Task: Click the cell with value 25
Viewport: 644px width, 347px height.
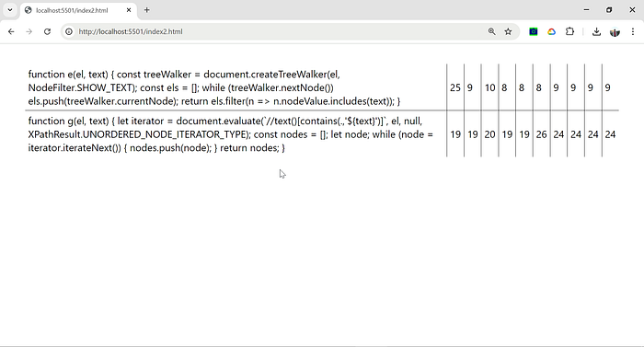Action: [x=455, y=87]
